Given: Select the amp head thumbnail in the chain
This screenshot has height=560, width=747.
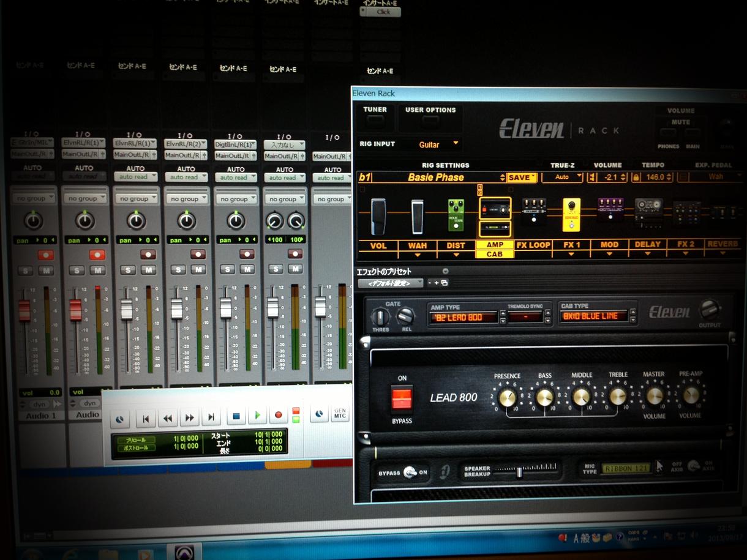Looking at the screenshot, I should point(495,208).
